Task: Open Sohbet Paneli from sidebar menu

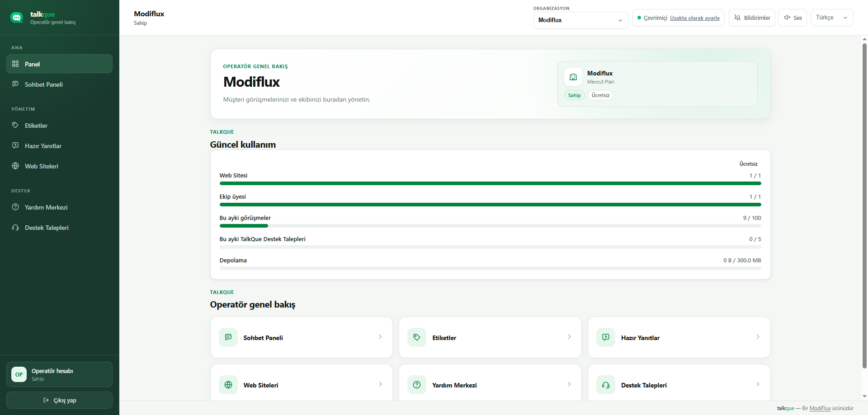Action: click(59, 84)
